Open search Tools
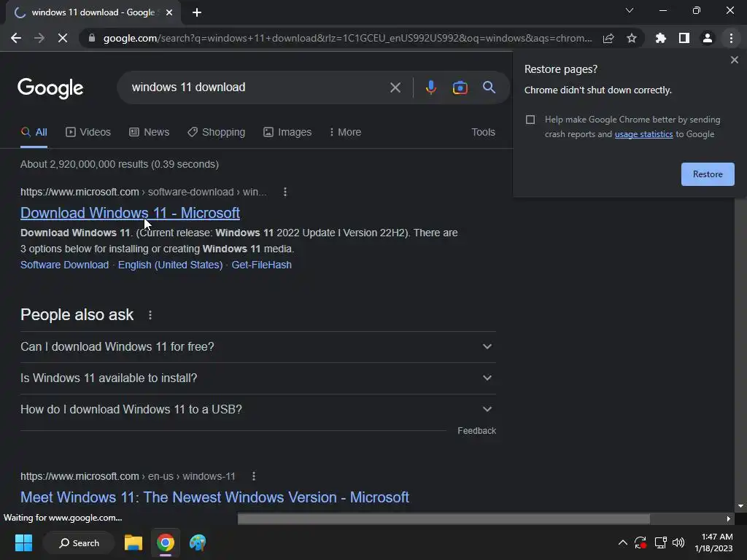The width and height of the screenshot is (747, 560). pyautogui.click(x=483, y=133)
